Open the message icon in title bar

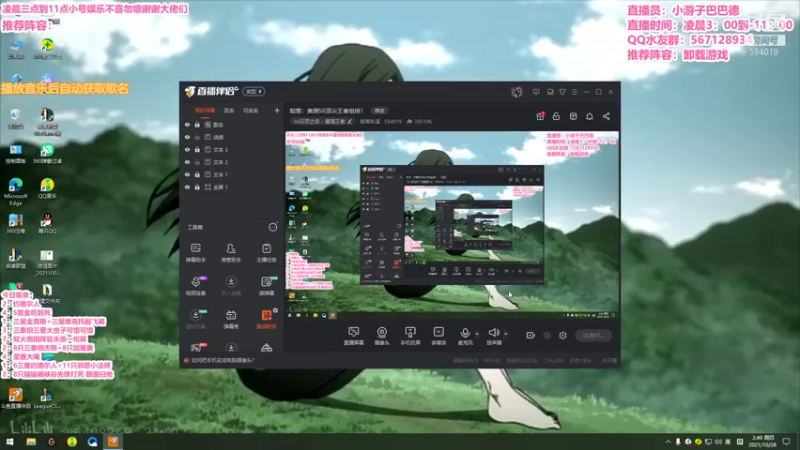tap(536, 92)
